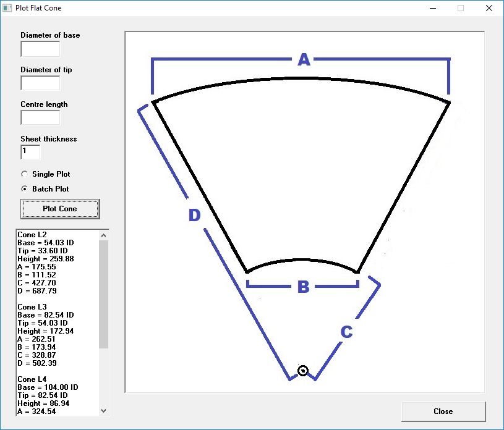Image resolution: width=504 pixels, height=430 pixels.
Task: Click the 'Diameter of base' label
Action: (51, 35)
